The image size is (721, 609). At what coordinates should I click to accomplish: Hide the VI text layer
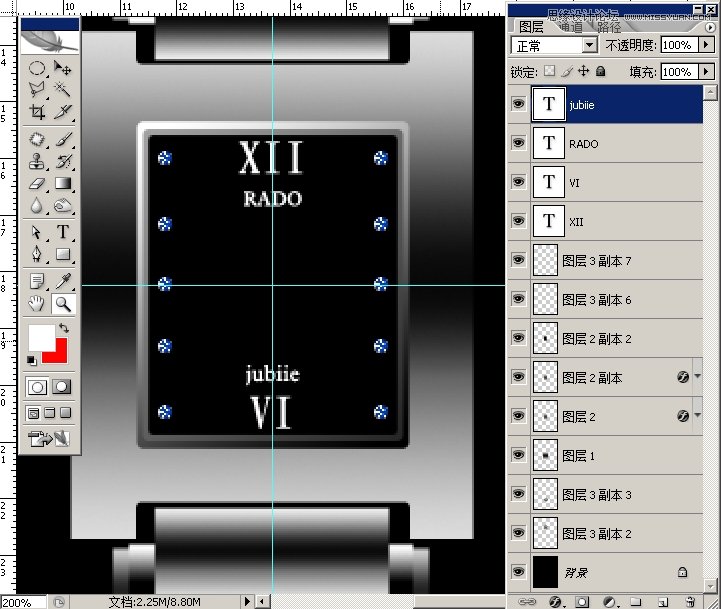pyautogui.click(x=518, y=182)
